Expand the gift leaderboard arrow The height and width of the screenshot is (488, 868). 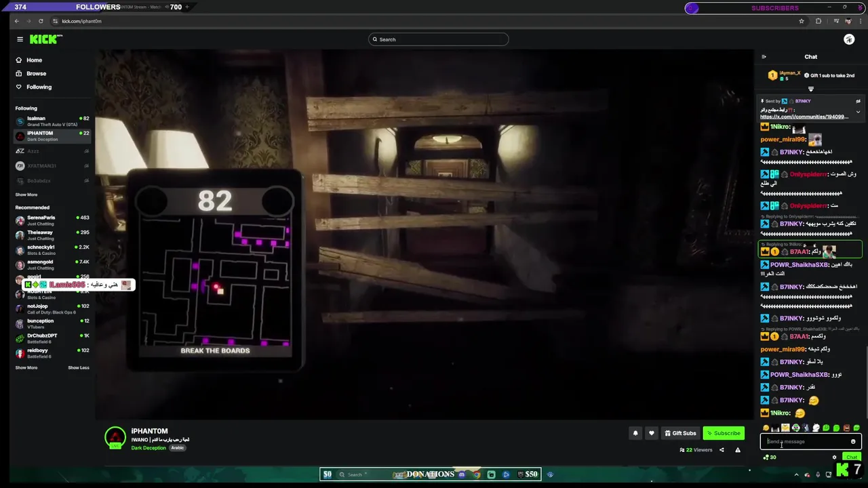[x=811, y=89]
